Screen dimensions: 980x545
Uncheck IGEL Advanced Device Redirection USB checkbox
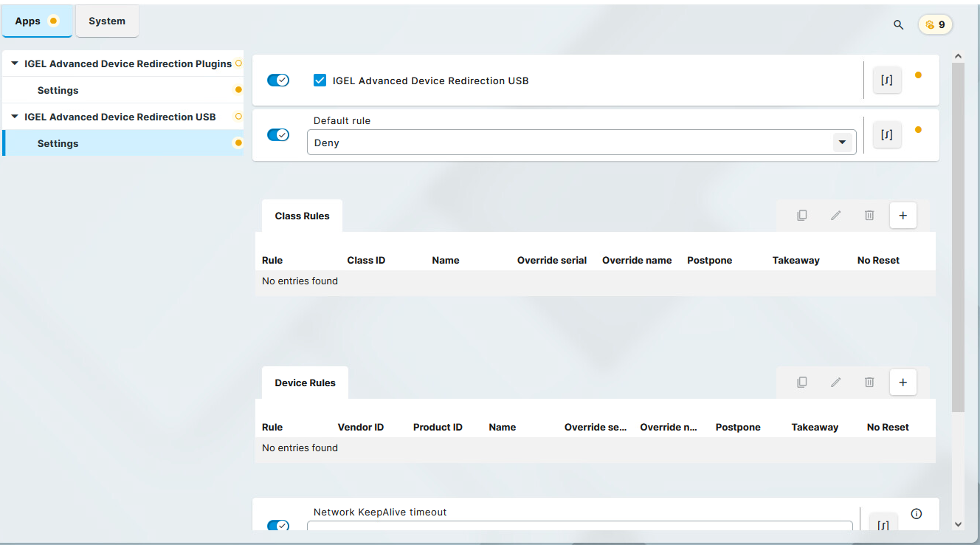coord(320,80)
